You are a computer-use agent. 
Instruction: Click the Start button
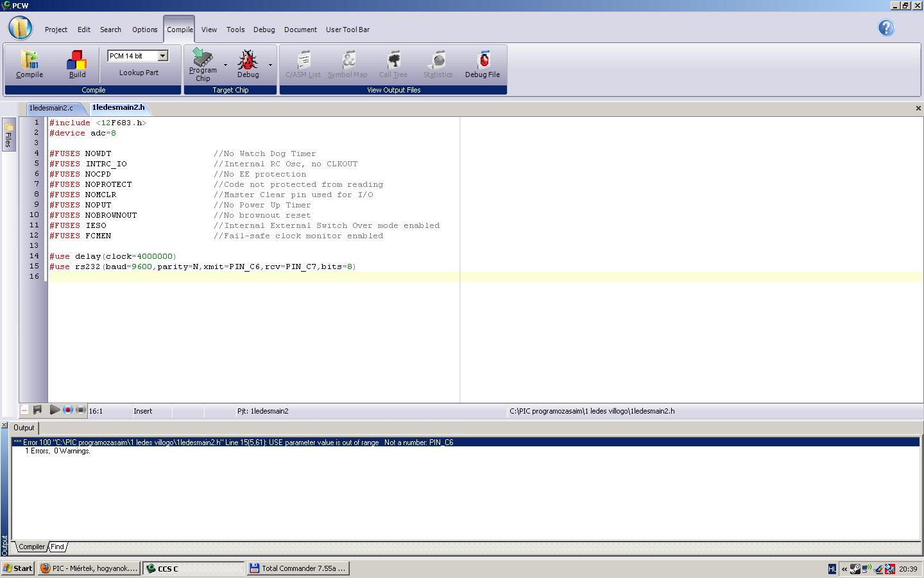tap(18, 568)
